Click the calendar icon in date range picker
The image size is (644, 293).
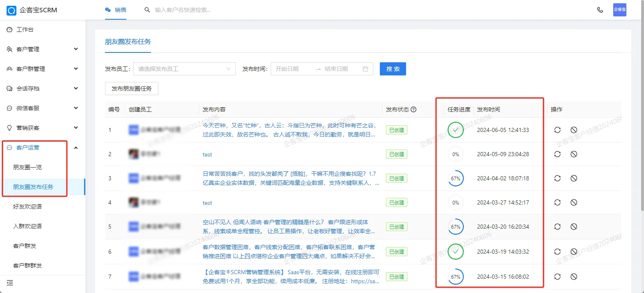(x=365, y=69)
